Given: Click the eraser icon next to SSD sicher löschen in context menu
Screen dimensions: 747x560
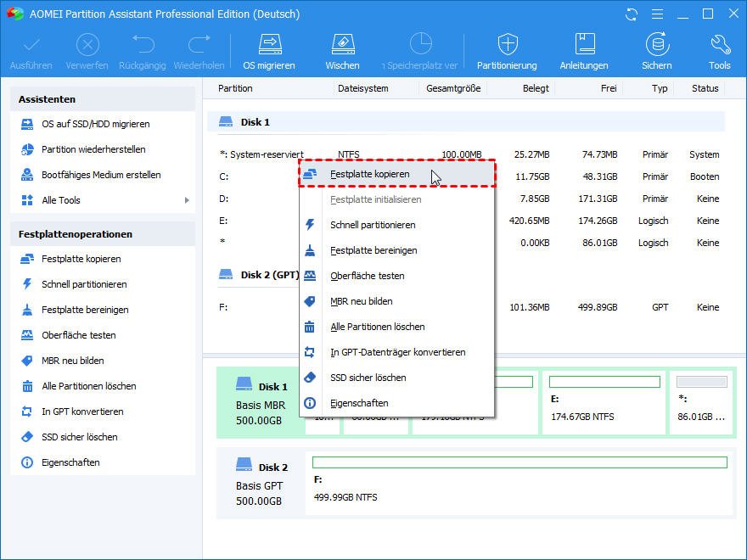Looking at the screenshot, I should (x=310, y=378).
